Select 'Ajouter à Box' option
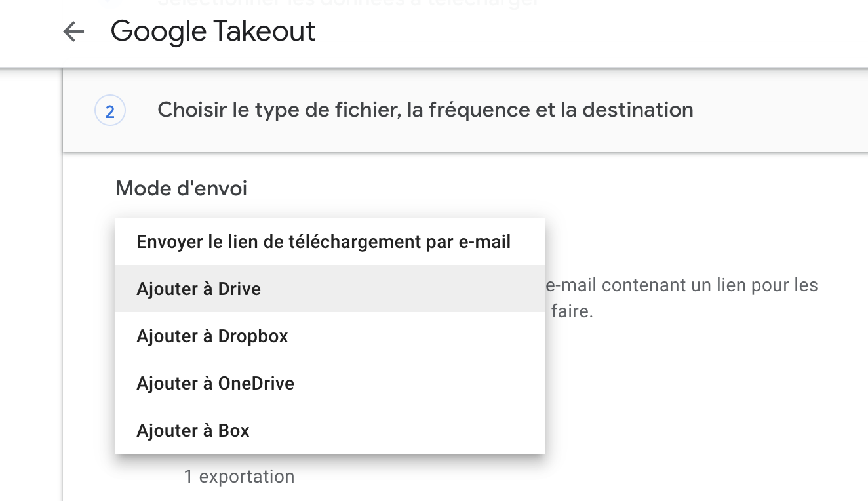The width and height of the screenshot is (868, 501). click(193, 430)
